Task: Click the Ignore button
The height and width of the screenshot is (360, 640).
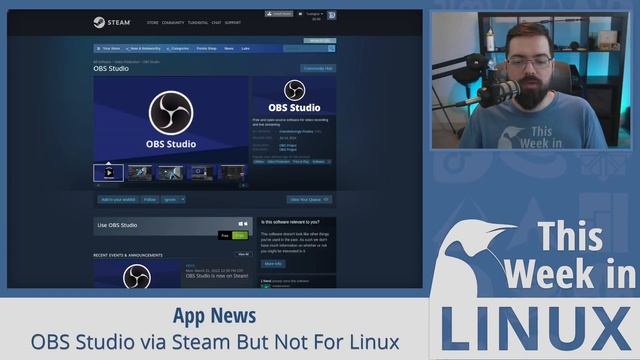Action: coord(170,200)
